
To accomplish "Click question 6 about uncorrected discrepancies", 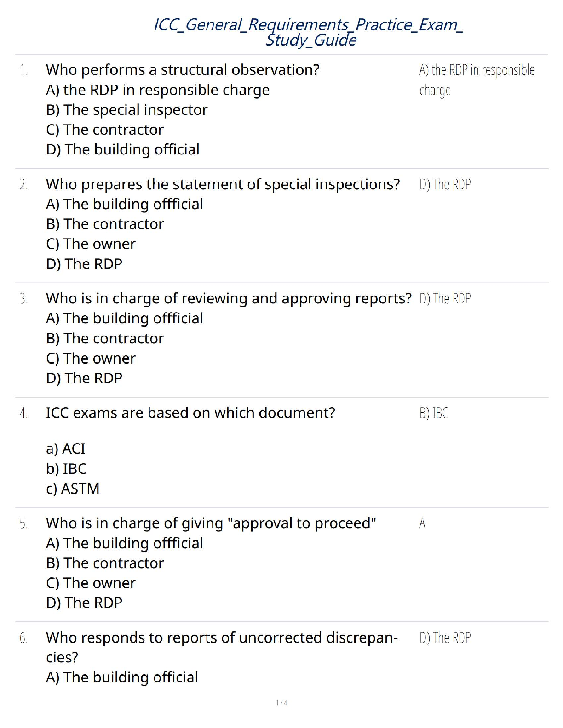I will point(222,647).
